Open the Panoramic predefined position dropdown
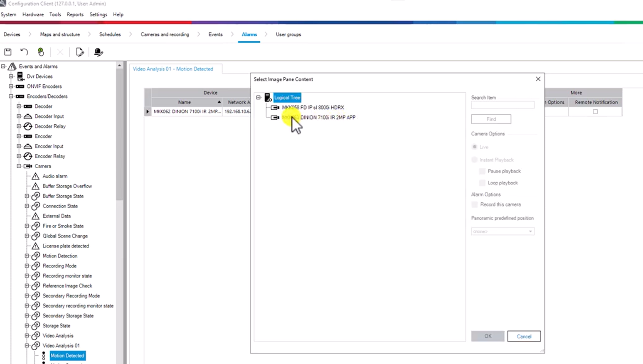Screen dimensions: 643x364 click(x=531, y=231)
